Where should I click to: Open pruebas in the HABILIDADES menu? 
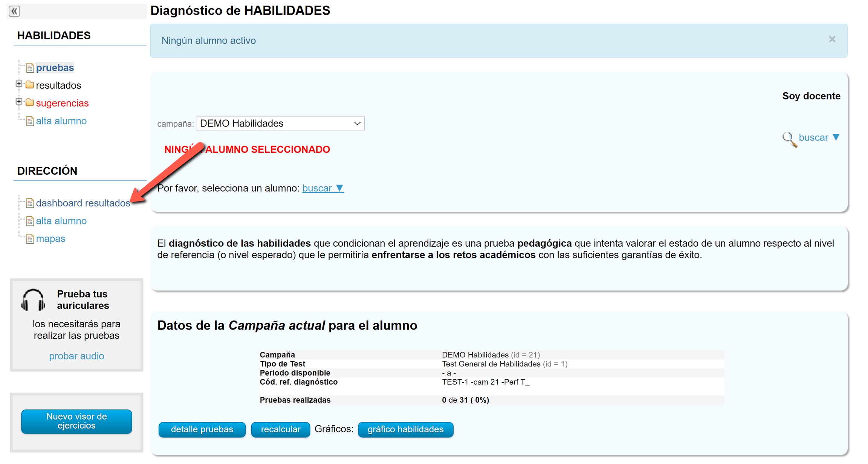click(x=55, y=68)
